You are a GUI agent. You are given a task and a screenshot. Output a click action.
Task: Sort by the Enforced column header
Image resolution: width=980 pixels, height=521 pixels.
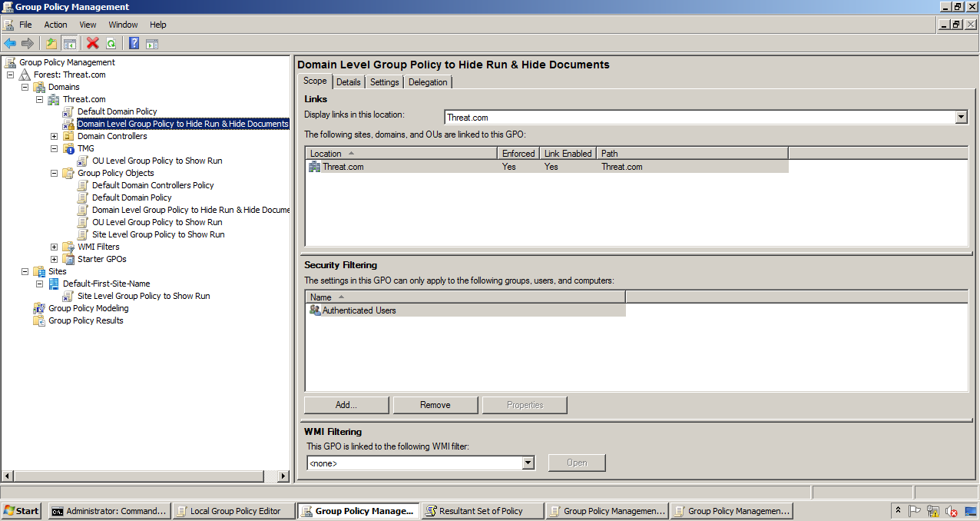pyautogui.click(x=518, y=153)
